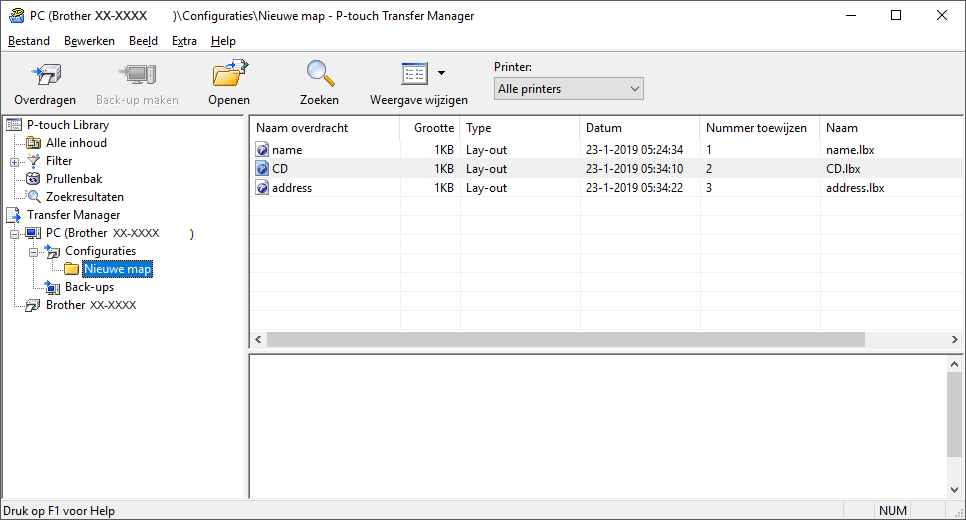Click the Configuraties icon in tree

click(x=52, y=251)
